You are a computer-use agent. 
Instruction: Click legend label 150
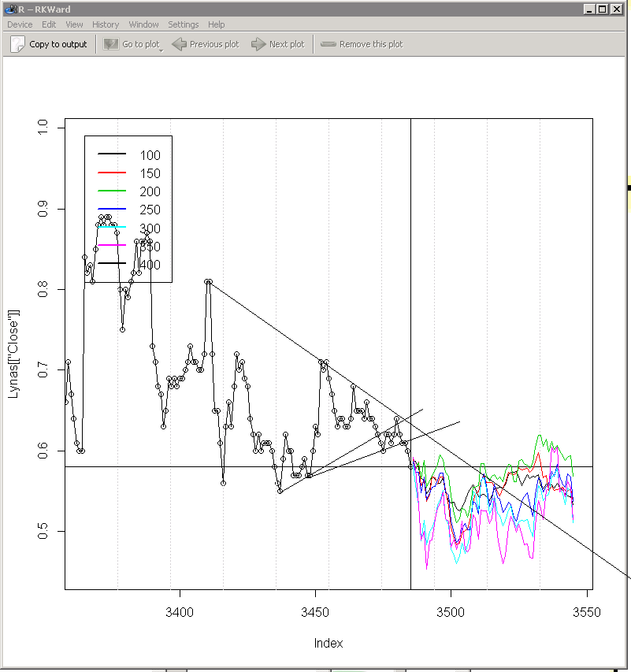click(150, 173)
